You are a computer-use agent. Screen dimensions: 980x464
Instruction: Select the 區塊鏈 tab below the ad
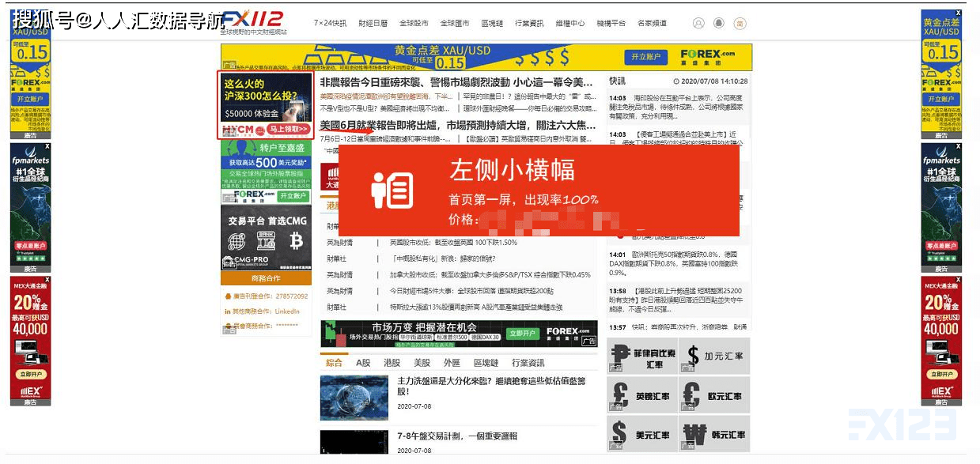click(486, 363)
